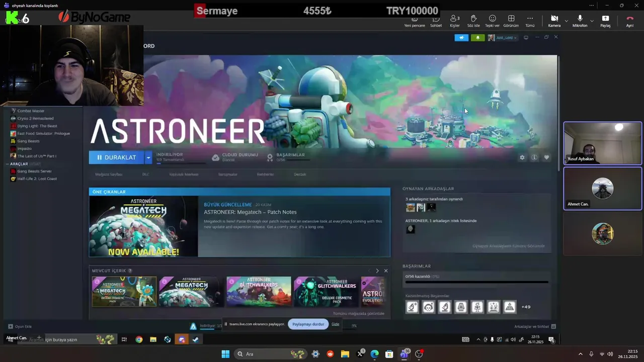Open Arkadaşlar ve Sohbet panel
The height and width of the screenshot is (362, 644).
pos(535,327)
